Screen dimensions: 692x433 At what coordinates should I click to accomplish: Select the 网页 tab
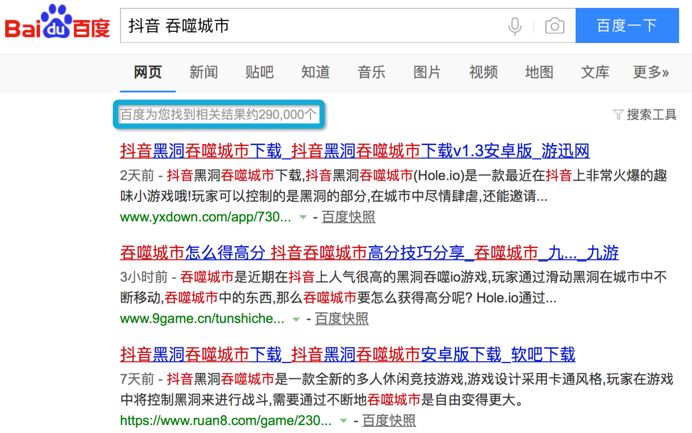148,72
